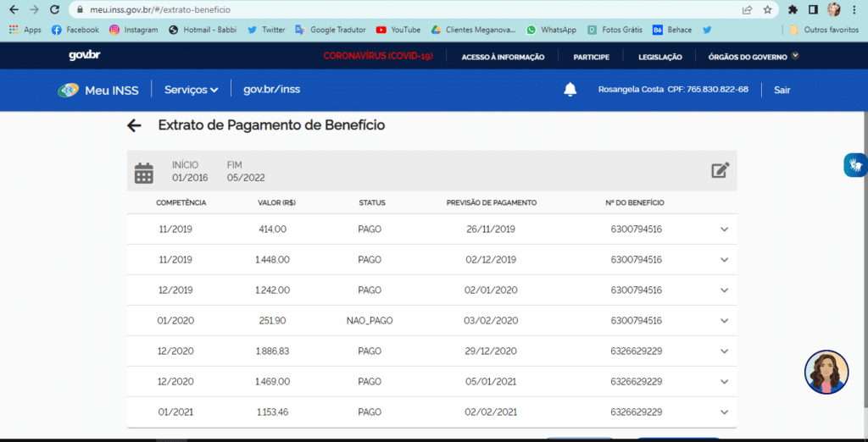Open Órgãos do Governo dropdown
868x442 pixels.
pos(748,57)
